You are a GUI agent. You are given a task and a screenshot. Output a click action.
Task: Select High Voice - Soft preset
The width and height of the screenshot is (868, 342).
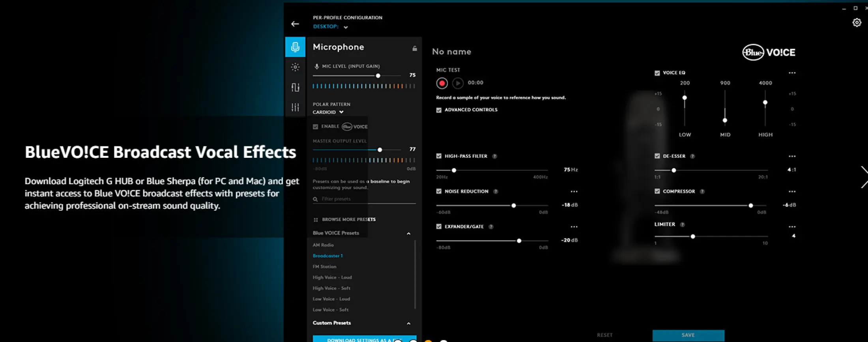tap(331, 288)
